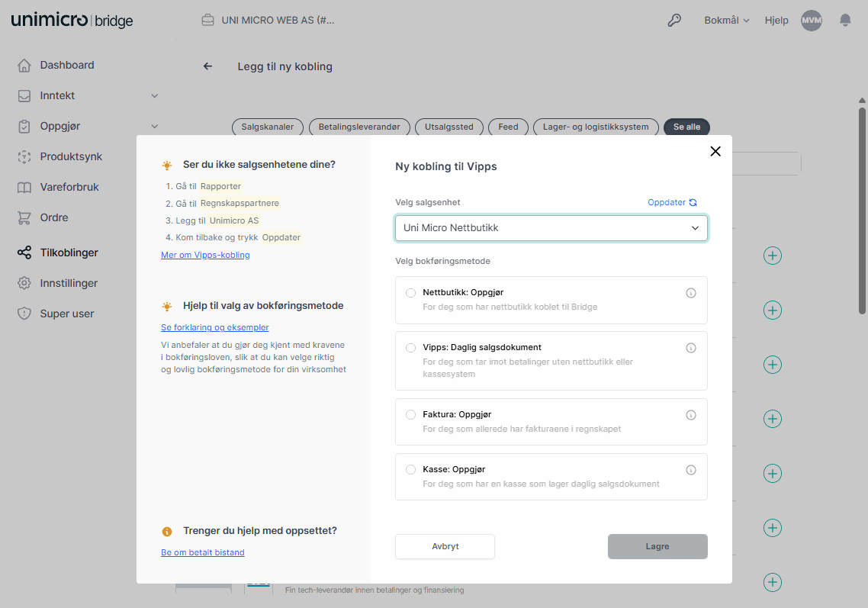Open the MVM user avatar menu
868x608 pixels.
pos(812,21)
